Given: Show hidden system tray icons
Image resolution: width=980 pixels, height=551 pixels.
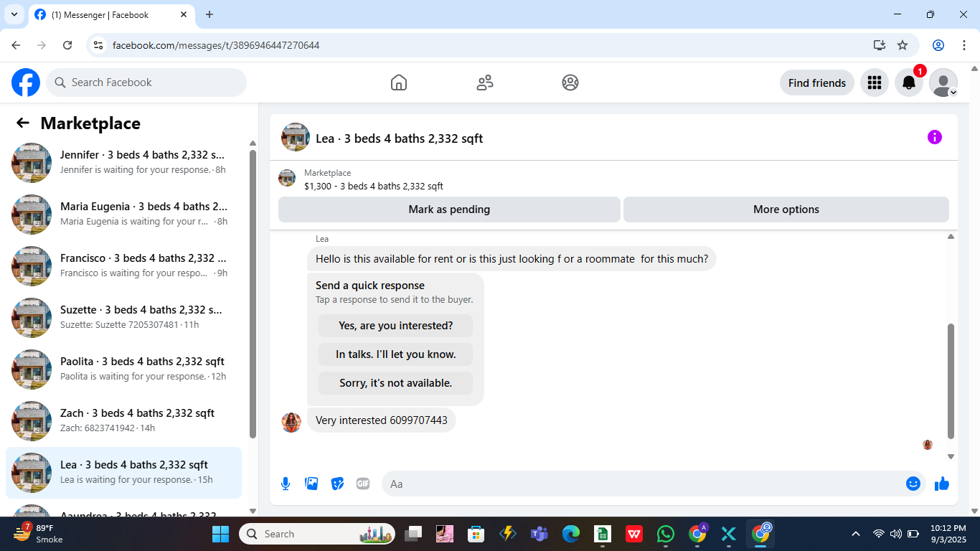Looking at the screenshot, I should pos(855,534).
